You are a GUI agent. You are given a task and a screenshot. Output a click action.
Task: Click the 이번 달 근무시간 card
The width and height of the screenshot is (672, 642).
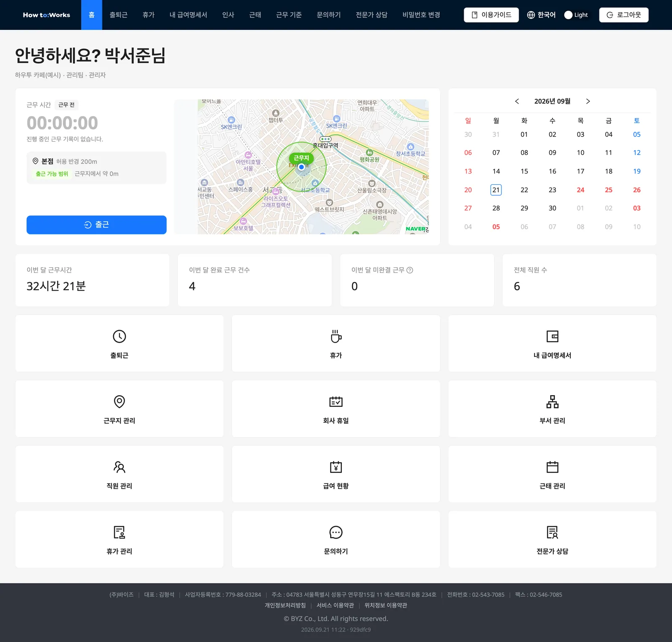92,280
